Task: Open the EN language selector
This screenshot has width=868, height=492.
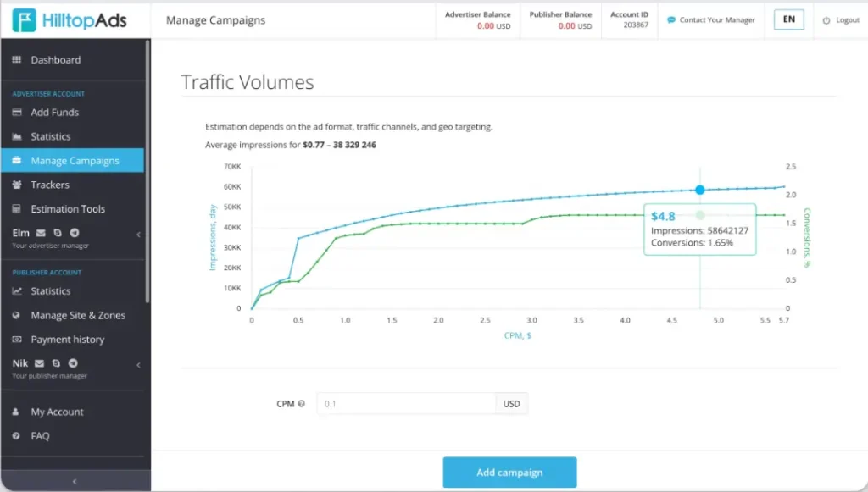Action: pyautogui.click(x=789, y=19)
